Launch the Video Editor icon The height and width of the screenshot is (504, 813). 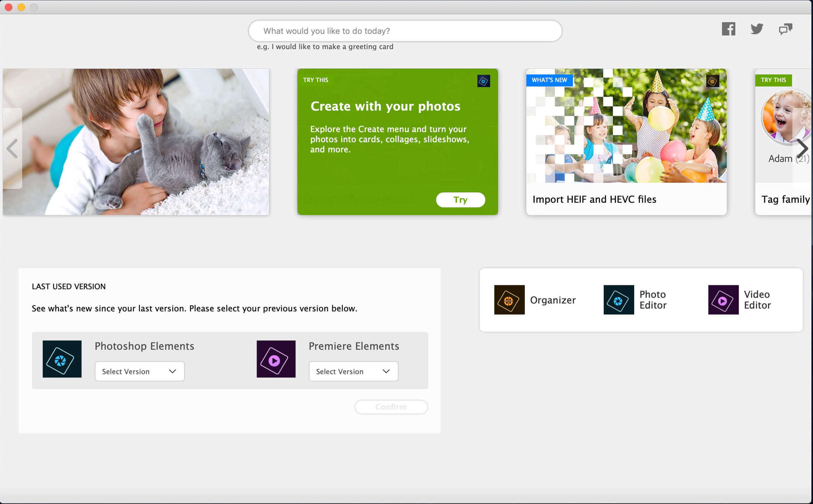[723, 300]
